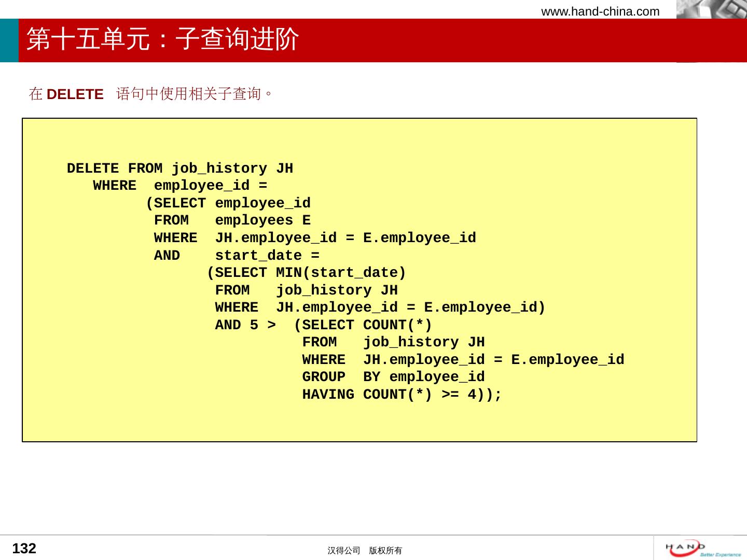Click the header photo thumbnail at top right
Viewport: 747px width, 560px height.
712,9
